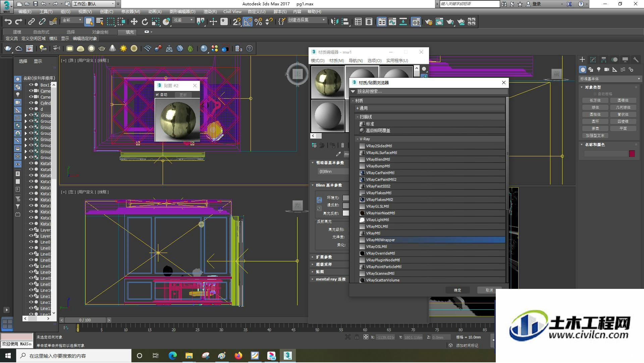Select the Cameras category icon

tap(607, 69)
